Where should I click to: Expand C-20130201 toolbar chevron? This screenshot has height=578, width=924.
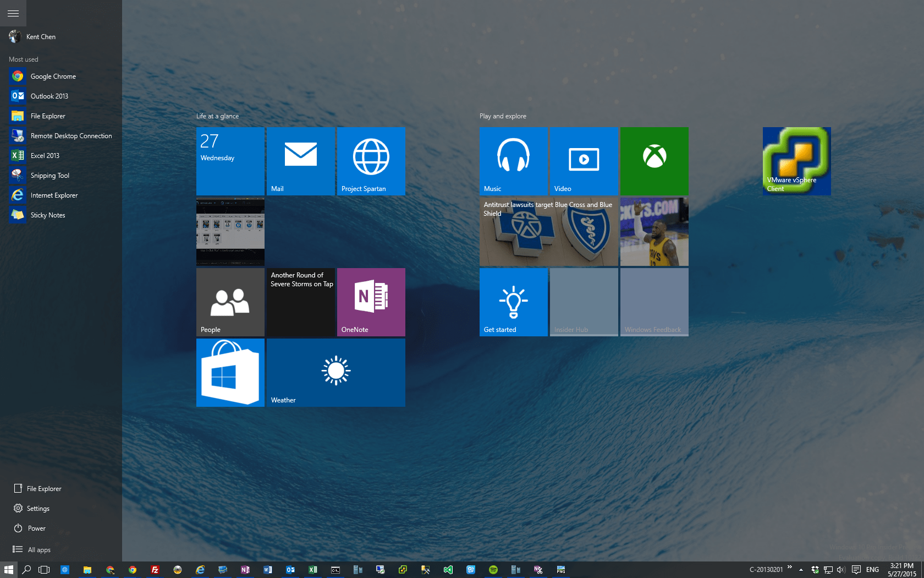click(x=790, y=566)
